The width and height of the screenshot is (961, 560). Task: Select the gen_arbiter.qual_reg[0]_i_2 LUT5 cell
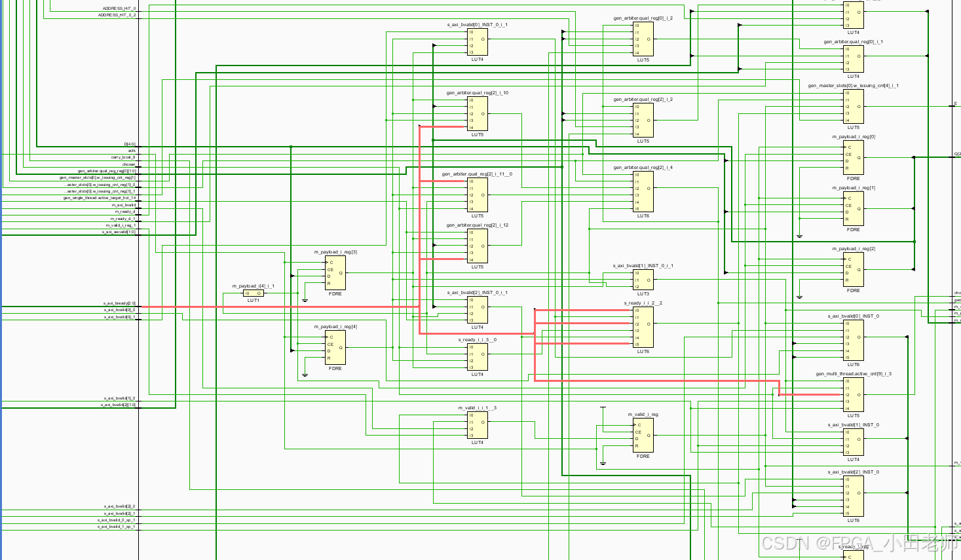pos(643,39)
